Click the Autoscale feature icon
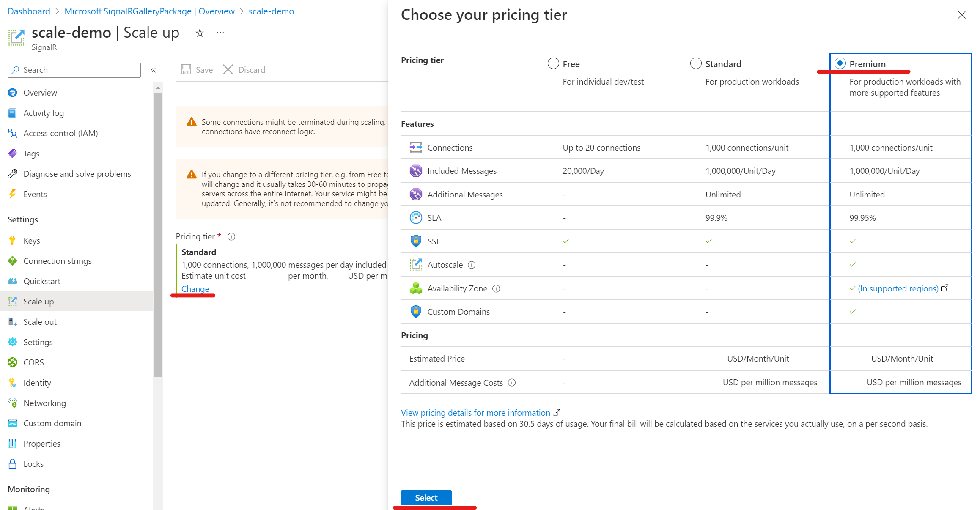 coord(414,264)
